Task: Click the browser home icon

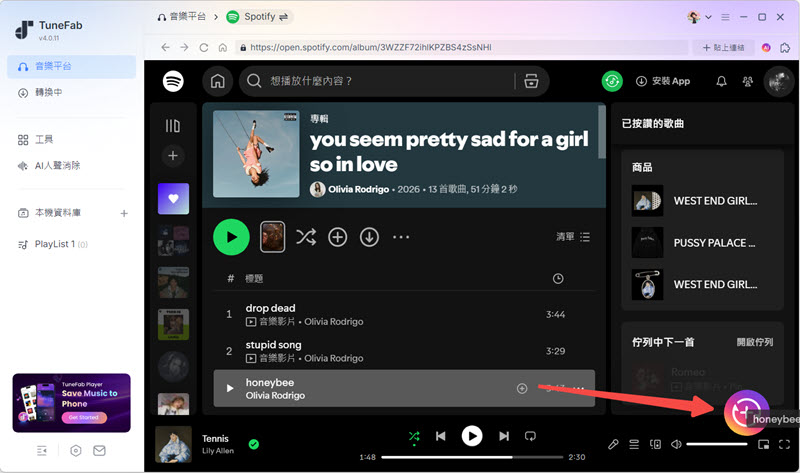Action: (x=223, y=47)
